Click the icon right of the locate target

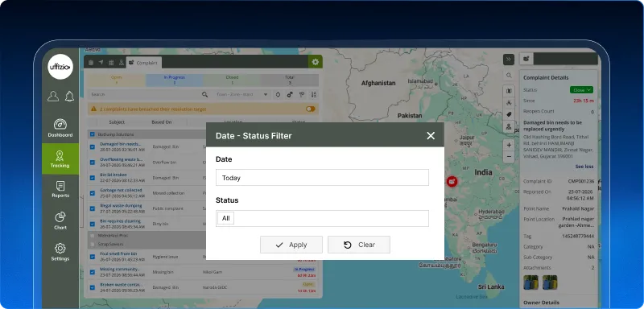point(290,95)
